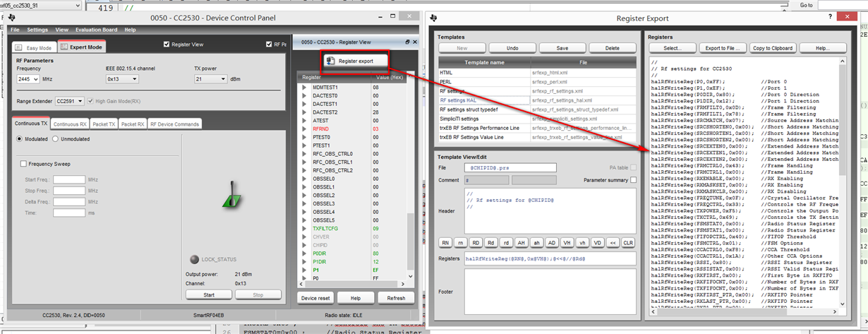Open the File menu
The width and height of the screenshot is (868, 334).
[x=15, y=30]
